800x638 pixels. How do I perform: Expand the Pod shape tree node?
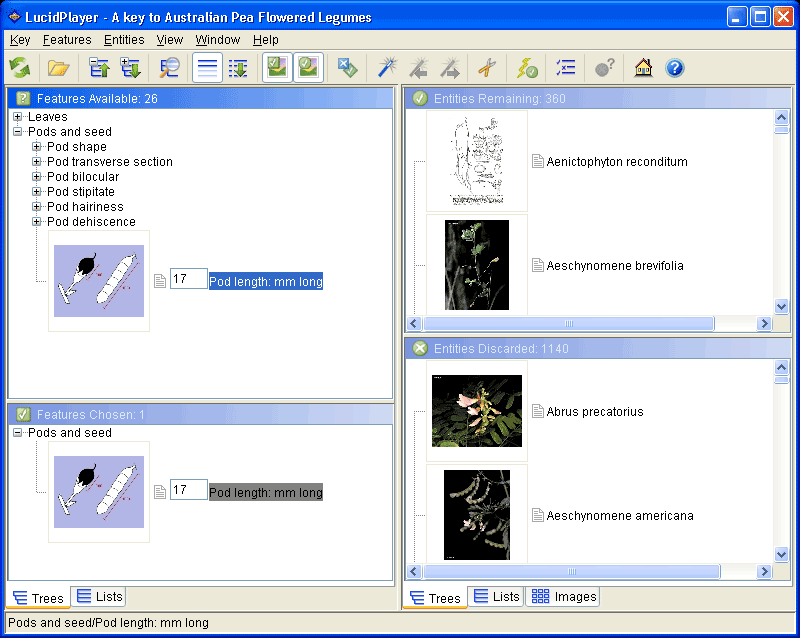37,147
